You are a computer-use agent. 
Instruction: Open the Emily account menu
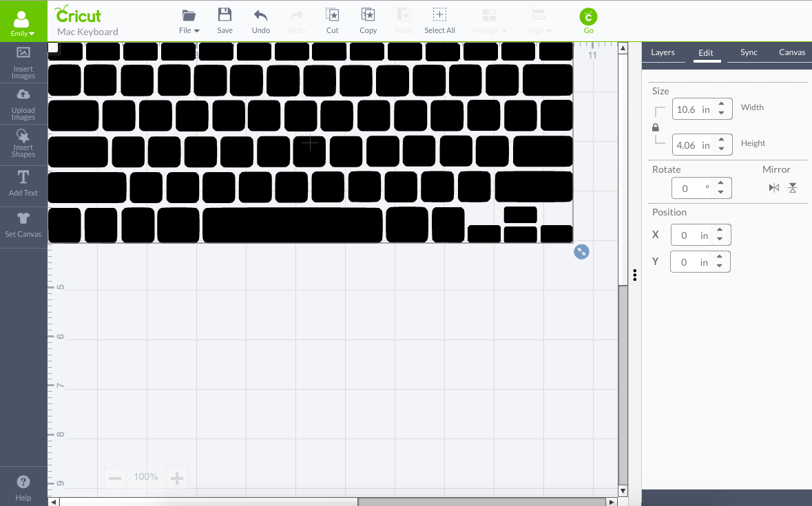click(22, 21)
